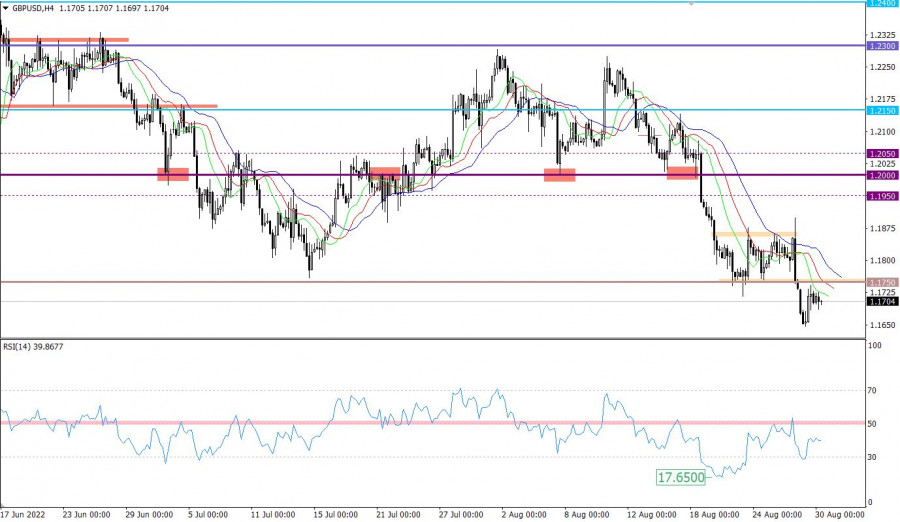Select the green 17.6500 RSI annotation
This screenshot has height=522, width=900.
681,478
